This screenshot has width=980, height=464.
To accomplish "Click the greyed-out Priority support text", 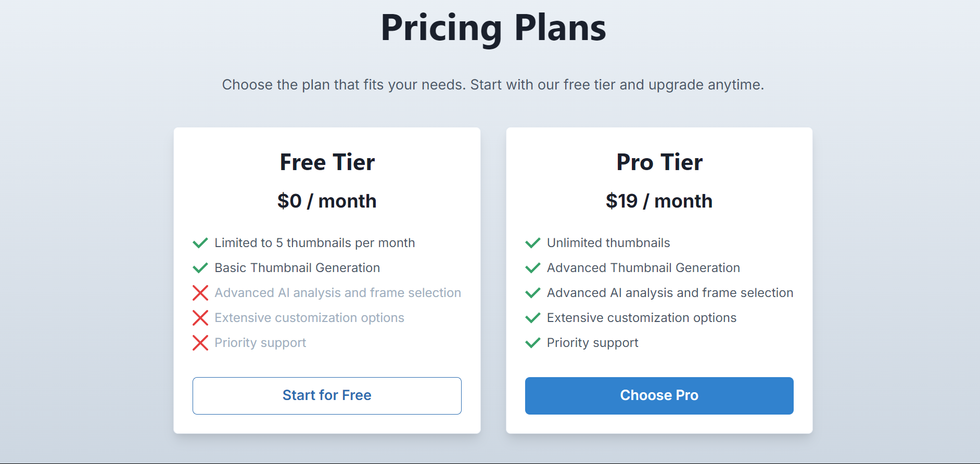I will (260, 343).
